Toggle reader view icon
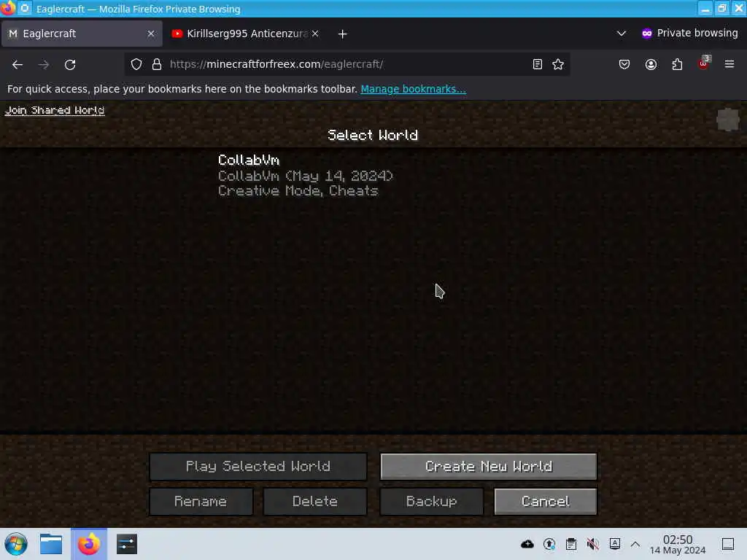Viewport: 747px width, 560px height. click(x=538, y=64)
